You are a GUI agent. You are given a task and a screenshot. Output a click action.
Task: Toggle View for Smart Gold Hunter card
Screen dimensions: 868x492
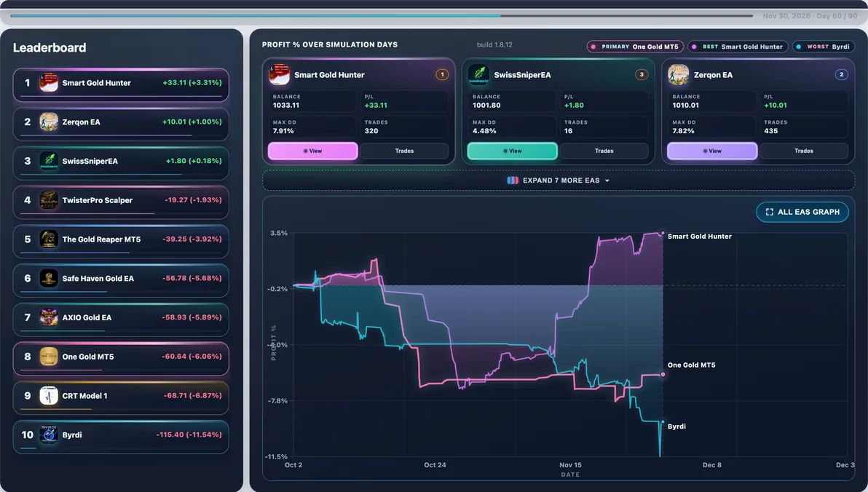point(313,151)
